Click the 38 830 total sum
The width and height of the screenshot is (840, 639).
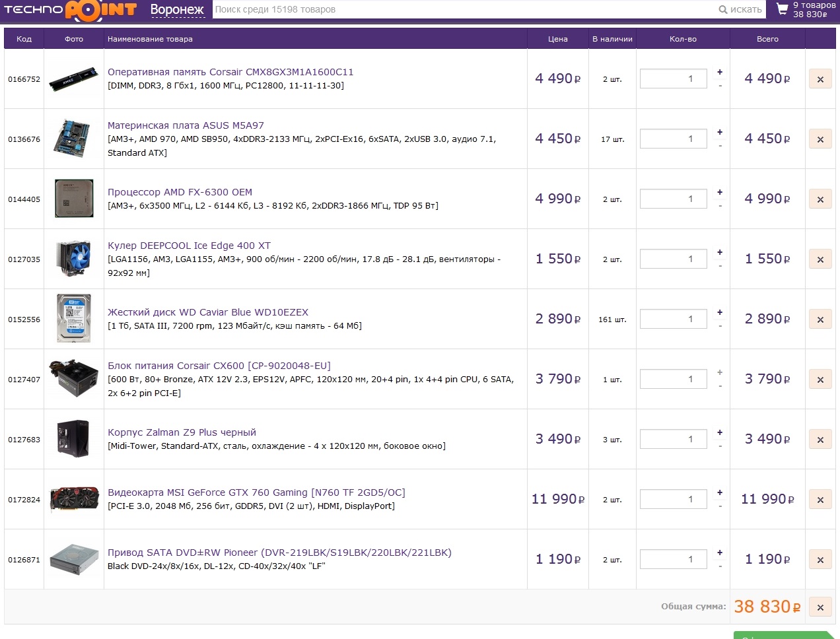coord(767,607)
